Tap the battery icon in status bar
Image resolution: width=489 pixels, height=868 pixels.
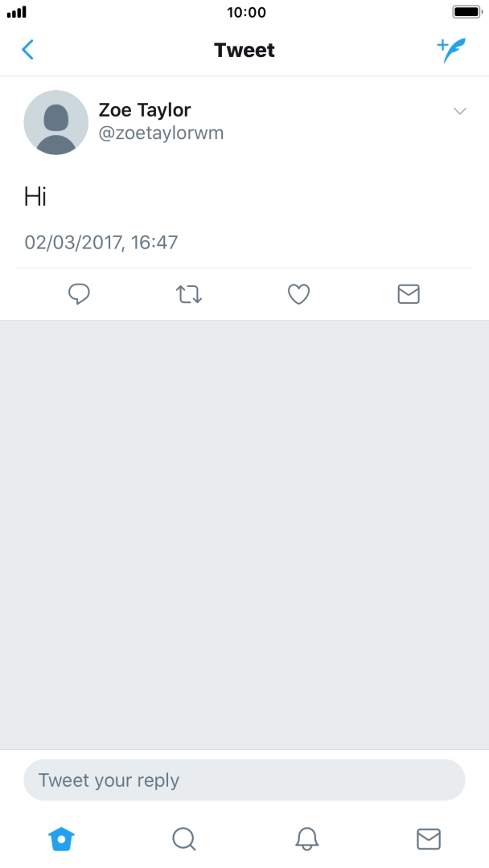(x=466, y=12)
